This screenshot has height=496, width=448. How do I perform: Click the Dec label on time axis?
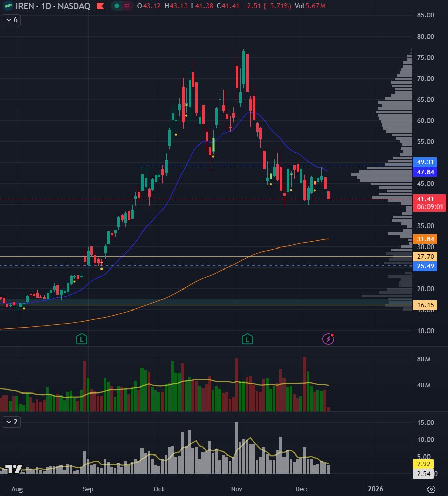(x=301, y=489)
